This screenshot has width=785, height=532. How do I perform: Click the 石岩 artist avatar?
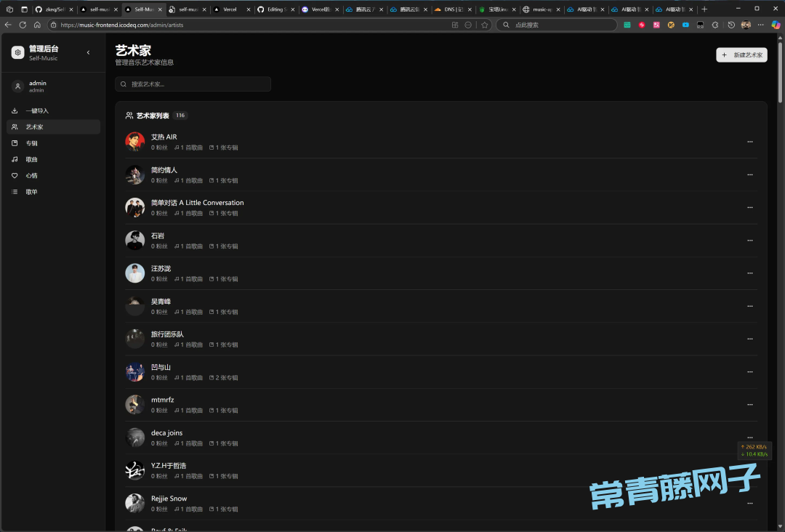pyautogui.click(x=134, y=241)
